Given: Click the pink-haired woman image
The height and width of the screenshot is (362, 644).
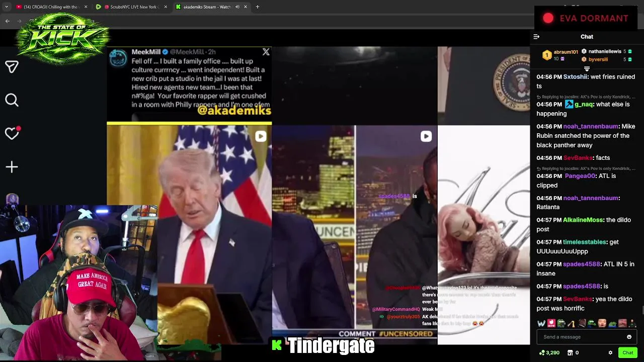Looking at the screenshot, I should coord(484,235).
